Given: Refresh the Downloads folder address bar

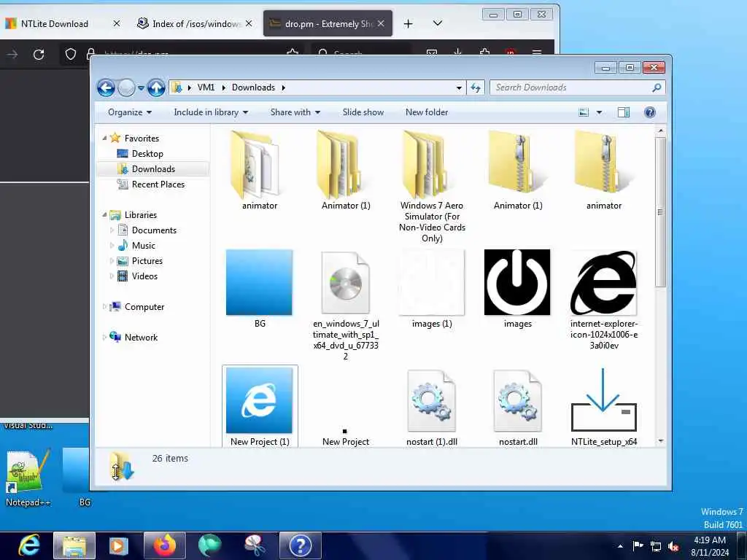Looking at the screenshot, I should point(476,87).
